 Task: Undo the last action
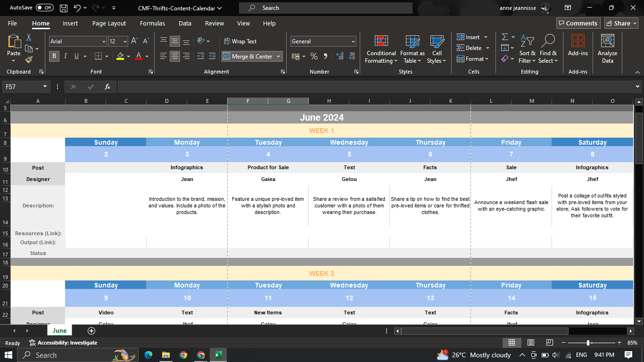(77, 8)
